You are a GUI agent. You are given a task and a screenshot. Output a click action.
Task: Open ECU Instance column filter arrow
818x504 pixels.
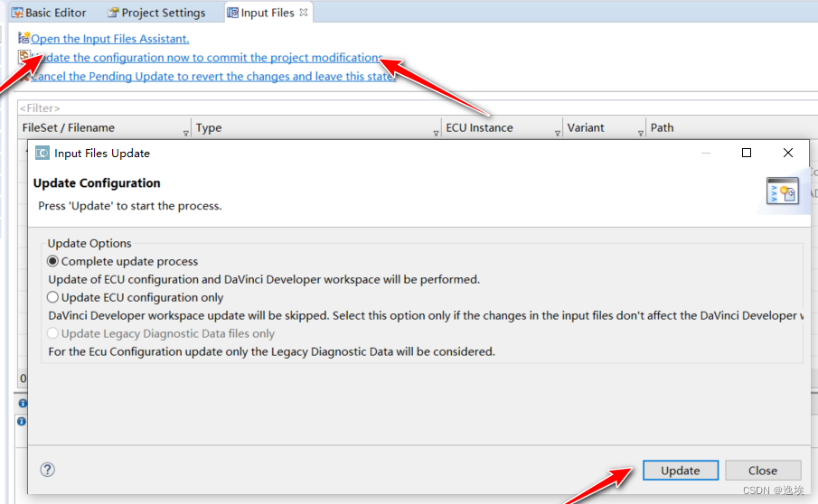[557, 134]
